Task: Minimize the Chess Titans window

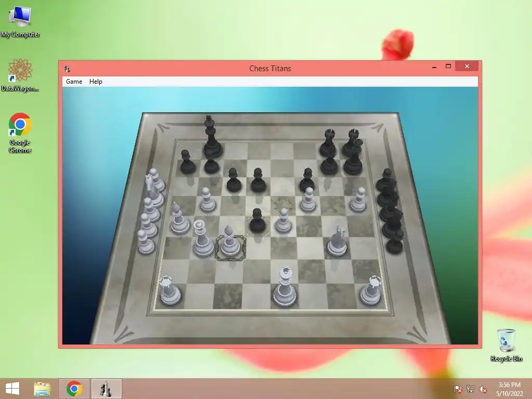Action: click(434, 66)
